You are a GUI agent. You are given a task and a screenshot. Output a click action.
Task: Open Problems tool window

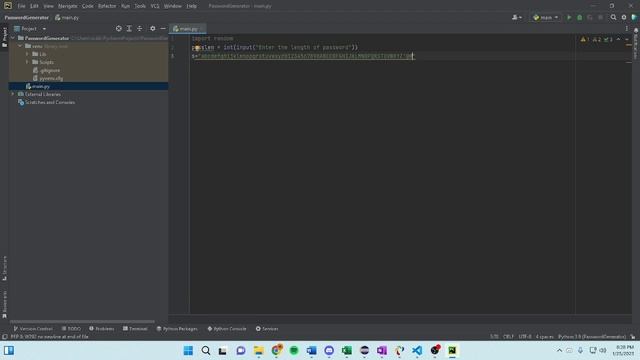pos(102,329)
